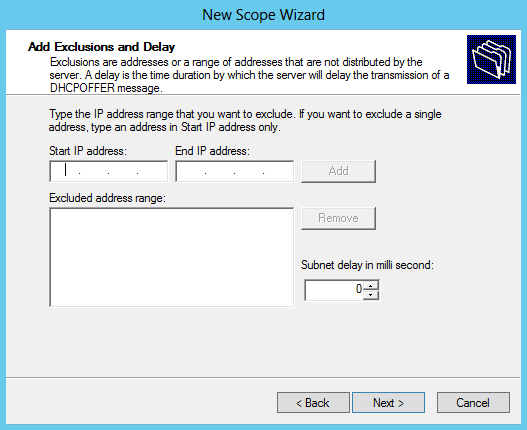The height and width of the screenshot is (430, 527).
Task: Click third octet of Start IP address
Action: tap(123, 171)
